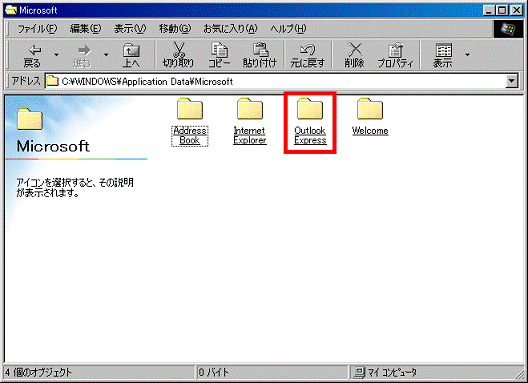Select the Outlook Express folder icon
Screen dimensions: 528x383
[x=310, y=108]
